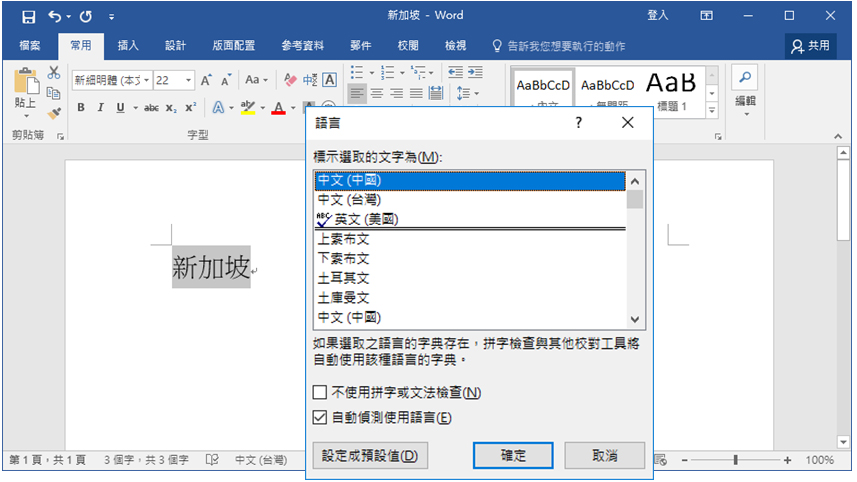Viewport: 857px width, 482px height.
Task: Expand underline style dropdown arrow
Action: [x=135, y=108]
